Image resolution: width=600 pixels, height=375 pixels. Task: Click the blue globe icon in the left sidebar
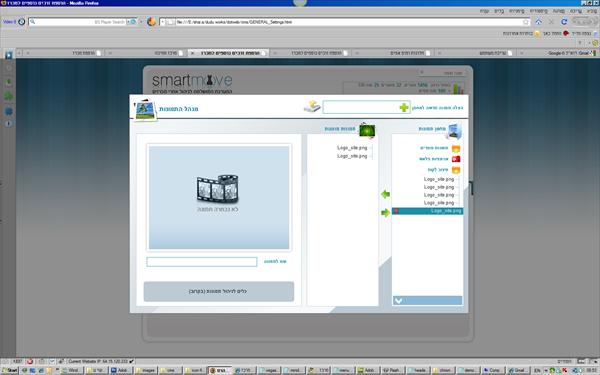[x=8, y=111]
